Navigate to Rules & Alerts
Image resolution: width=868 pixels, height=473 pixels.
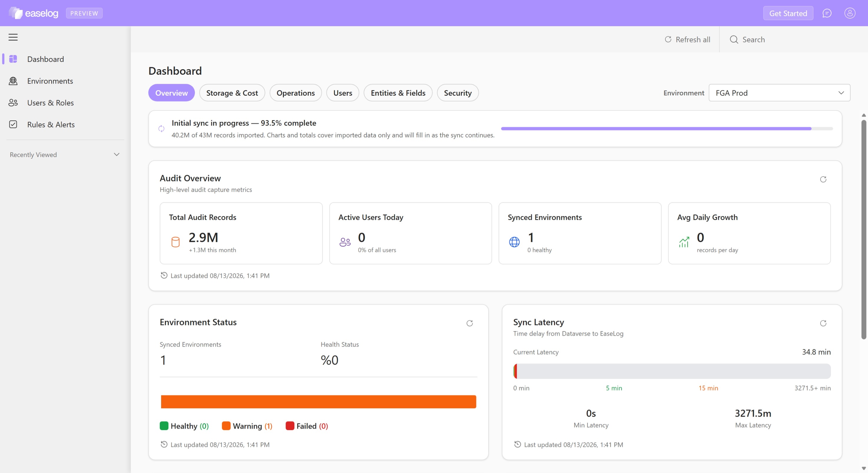tap(51, 125)
